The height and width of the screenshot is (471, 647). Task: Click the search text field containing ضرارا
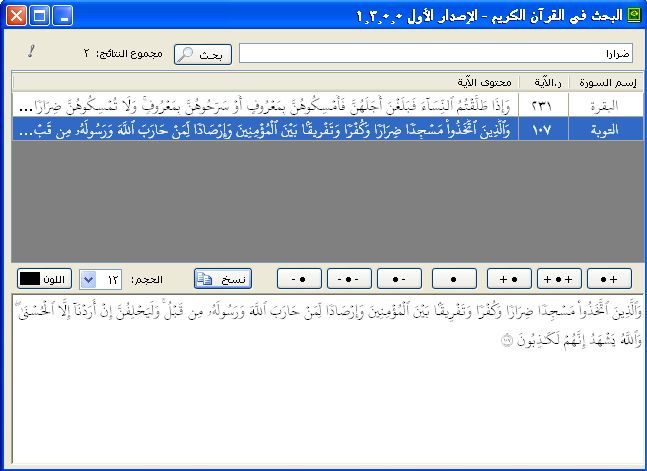(x=436, y=54)
